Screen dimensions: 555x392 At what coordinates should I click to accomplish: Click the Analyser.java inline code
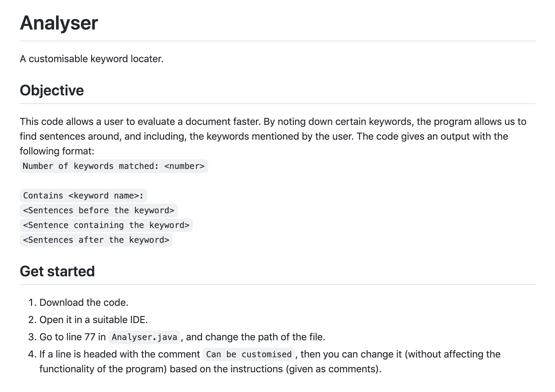pyautogui.click(x=144, y=337)
